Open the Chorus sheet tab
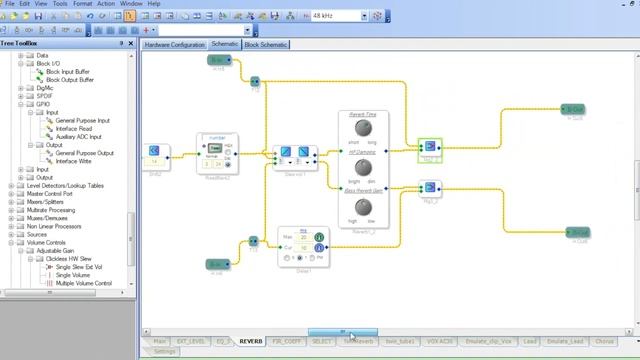640x360 pixels. click(x=604, y=341)
